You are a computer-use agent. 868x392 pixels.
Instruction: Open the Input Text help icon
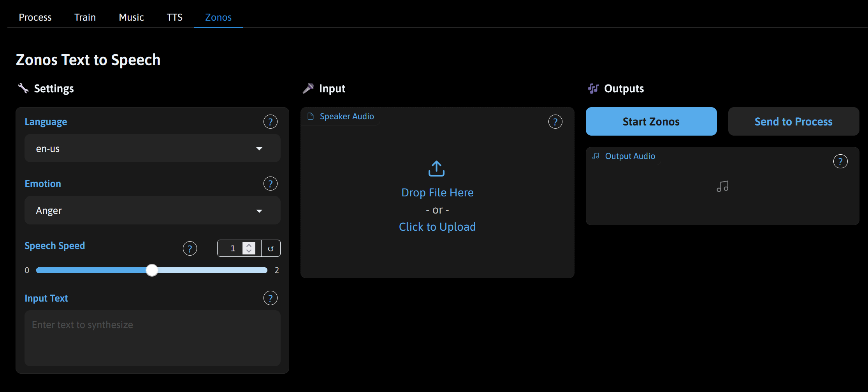tap(270, 298)
